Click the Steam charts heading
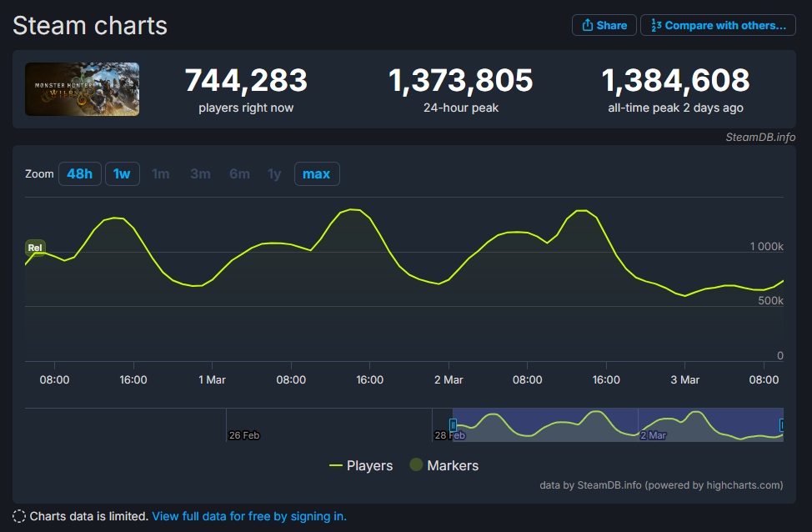812x532 pixels. (90, 25)
